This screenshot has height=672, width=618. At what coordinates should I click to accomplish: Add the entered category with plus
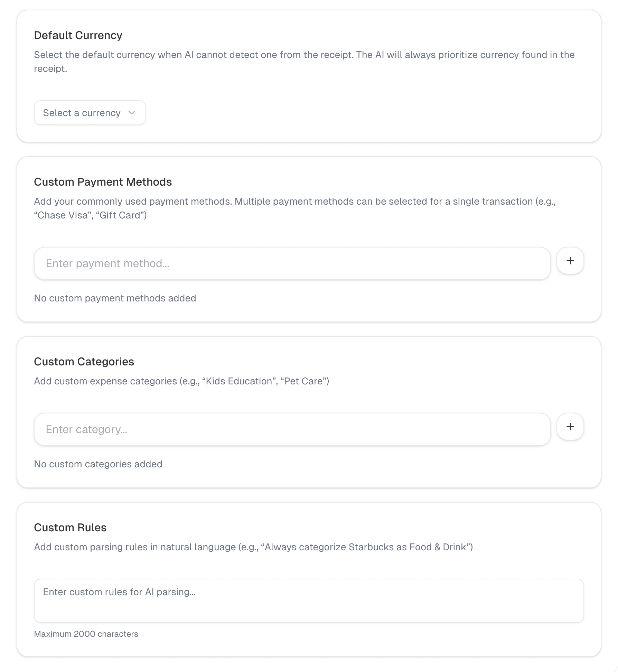tap(570, 427)
